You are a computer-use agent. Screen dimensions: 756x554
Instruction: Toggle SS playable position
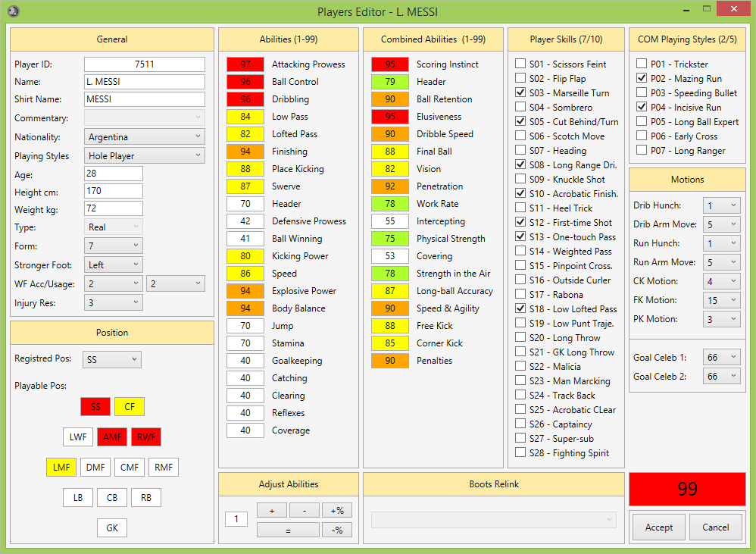(x=95, y=406)
